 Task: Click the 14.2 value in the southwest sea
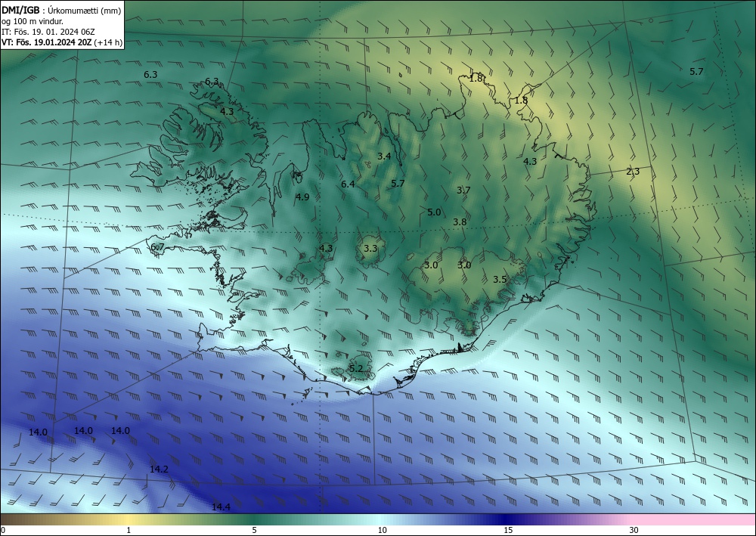pyautogui.click(x=159, y=469)
